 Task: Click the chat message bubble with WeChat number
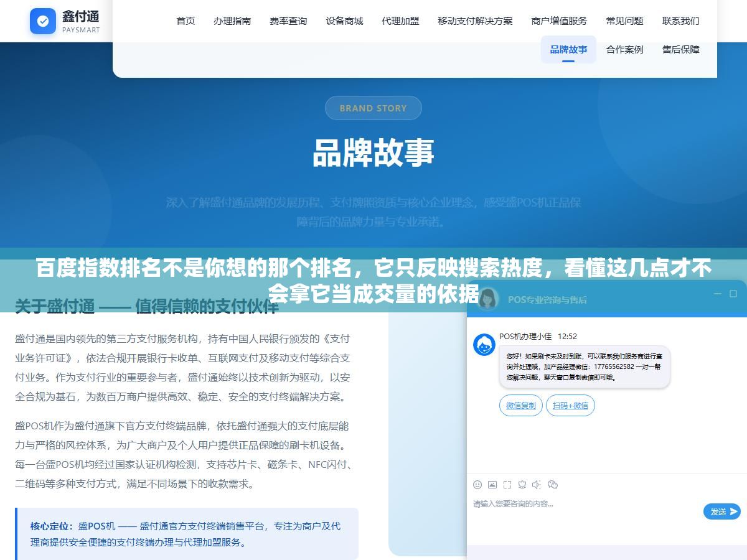585,367
